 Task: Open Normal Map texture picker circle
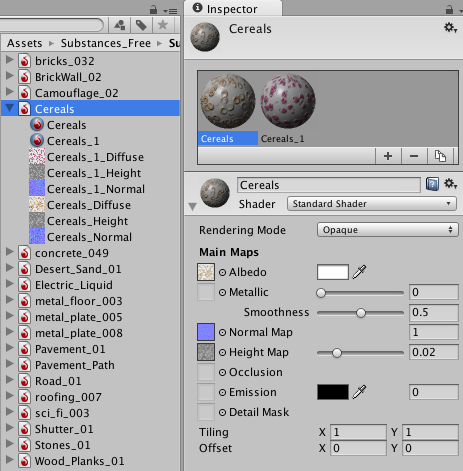click(x=222, y=332)
